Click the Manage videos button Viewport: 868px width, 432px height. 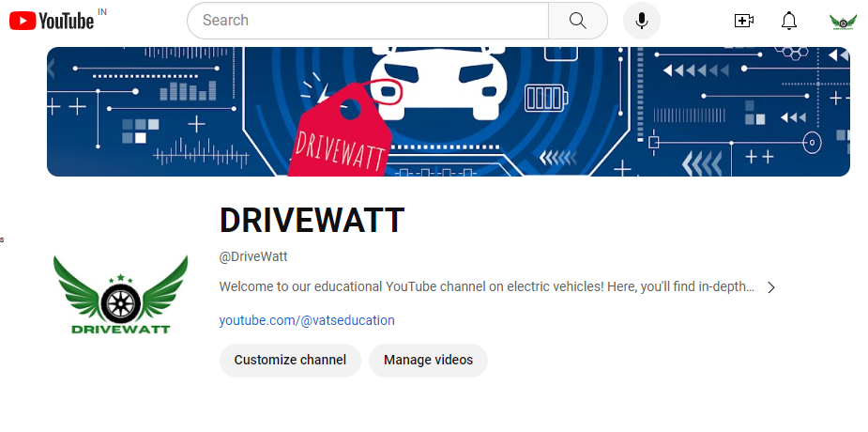[x=429, y=361]
